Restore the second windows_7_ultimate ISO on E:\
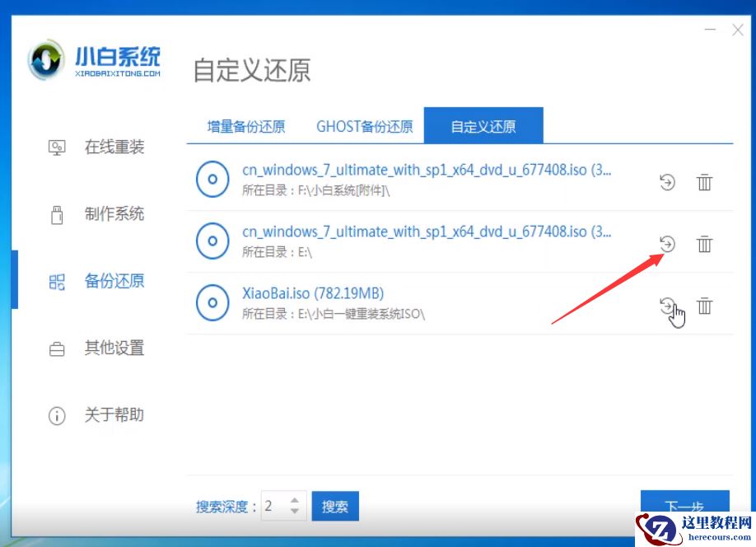Screen dimensions: 756x547 (665, 244)
